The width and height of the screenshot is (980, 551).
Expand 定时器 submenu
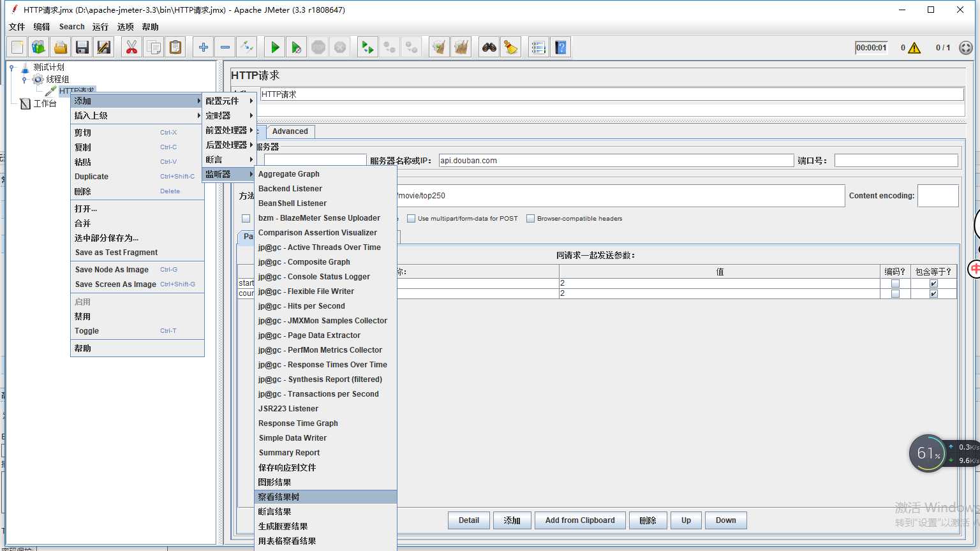(x=229, y=115)
